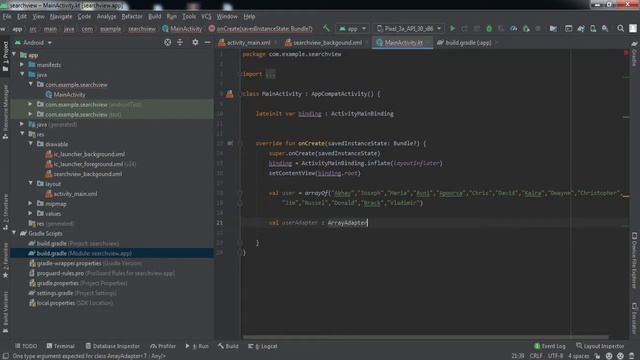The width and height of the screenshot is (640, 360).
Task: Open the Profiler tool window
Action: coord(163,346)
